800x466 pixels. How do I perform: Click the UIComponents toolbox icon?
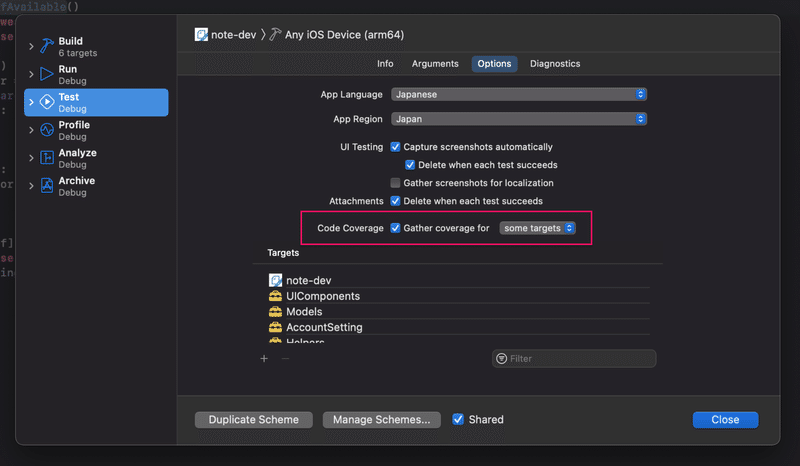276,296
